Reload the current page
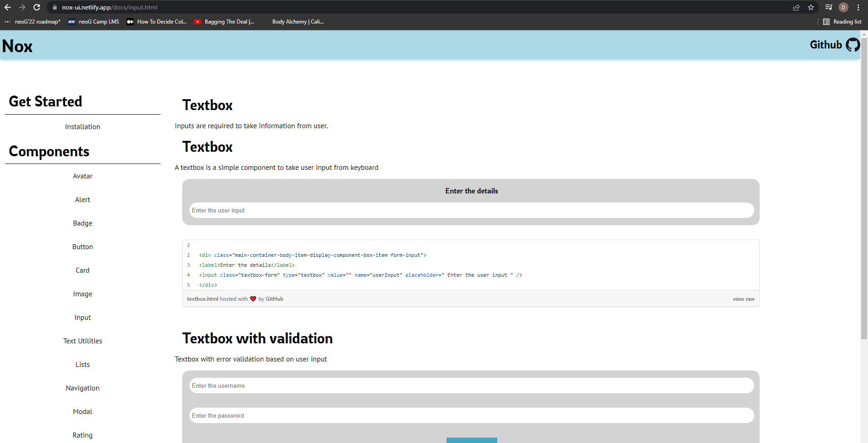Image resolution: width=868 pixels, height=443 pixels. pyautogui.click(x=36, y=7)
